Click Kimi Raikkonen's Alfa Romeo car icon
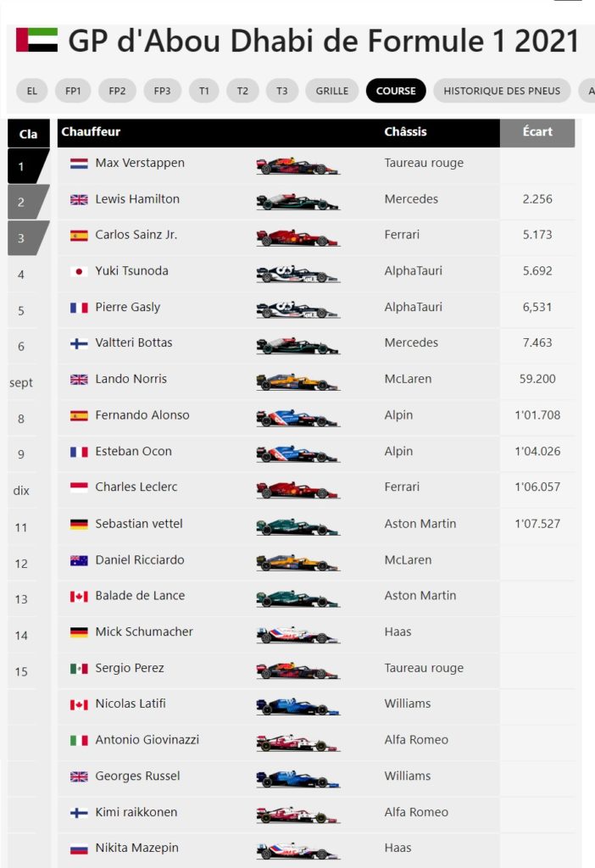The width and height of the screenshot is (595, 868). point(297,815)
